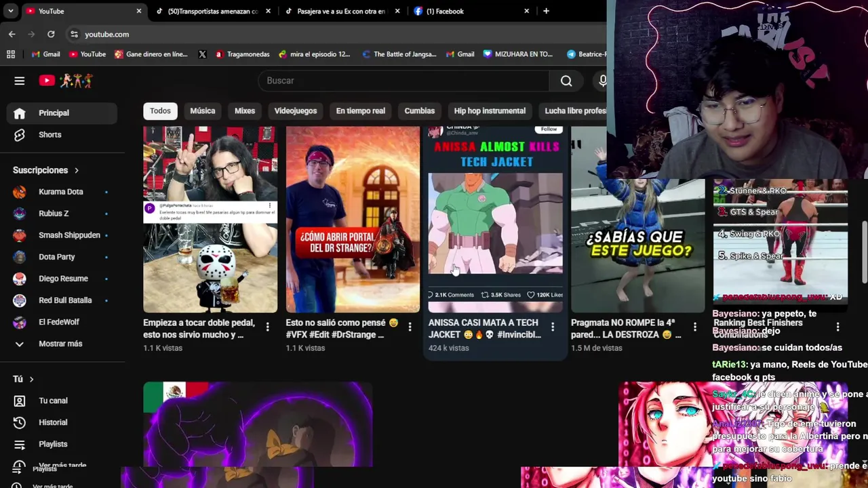Go back with the browser back arrow
The image size is (868, 488).
click(12, 34)
